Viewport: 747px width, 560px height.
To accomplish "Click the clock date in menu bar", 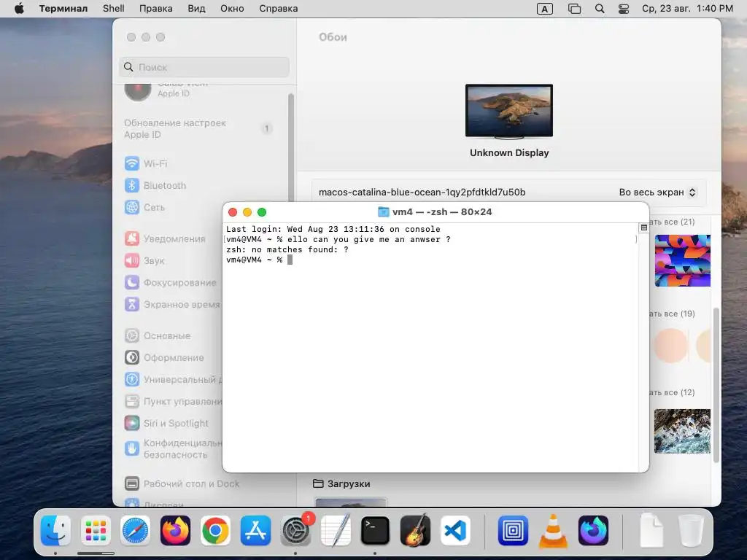I will pos(687,9).
